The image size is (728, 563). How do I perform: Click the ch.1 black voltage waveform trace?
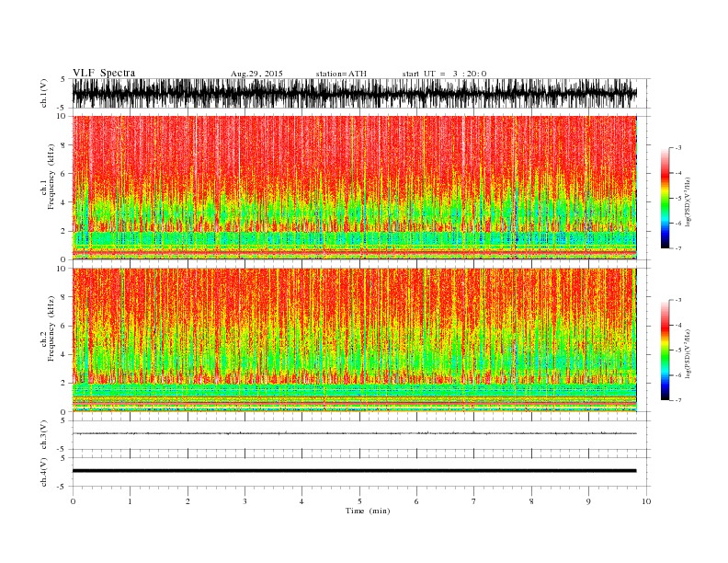[x=354, y=93]
